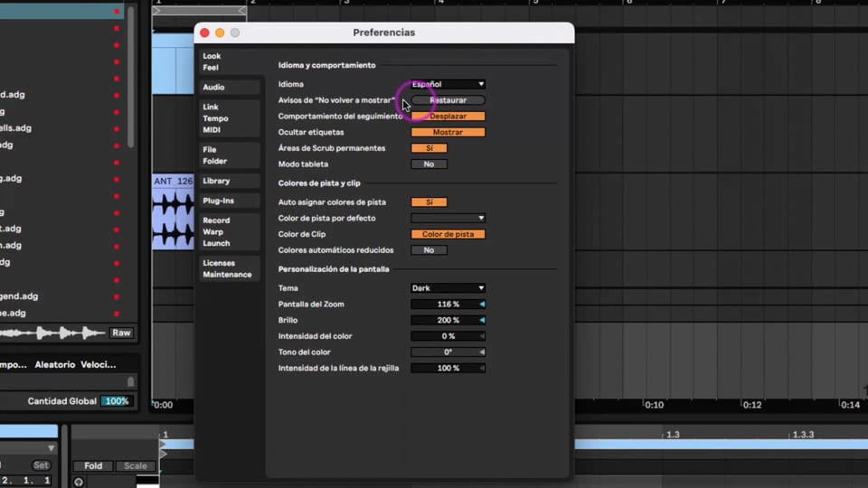Select the Veloci... groove column header
Viewport: 868px width, 488px height.
tap(98, 364)
